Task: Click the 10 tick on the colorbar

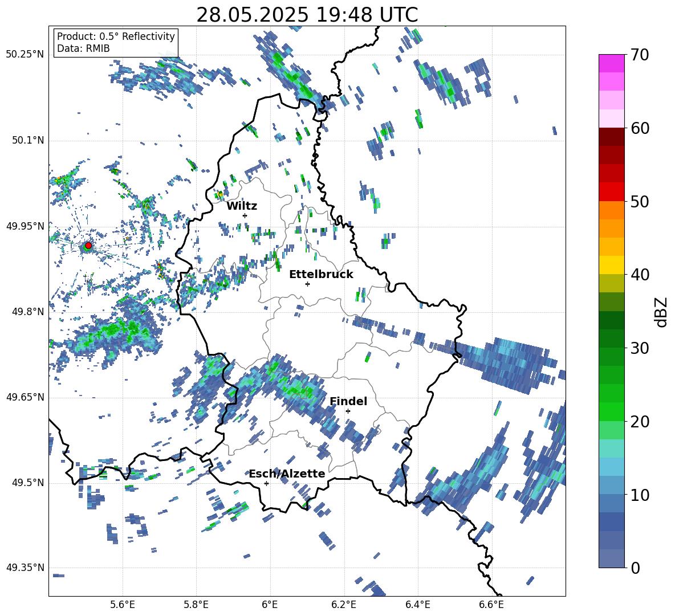Action: pos(640,495)
